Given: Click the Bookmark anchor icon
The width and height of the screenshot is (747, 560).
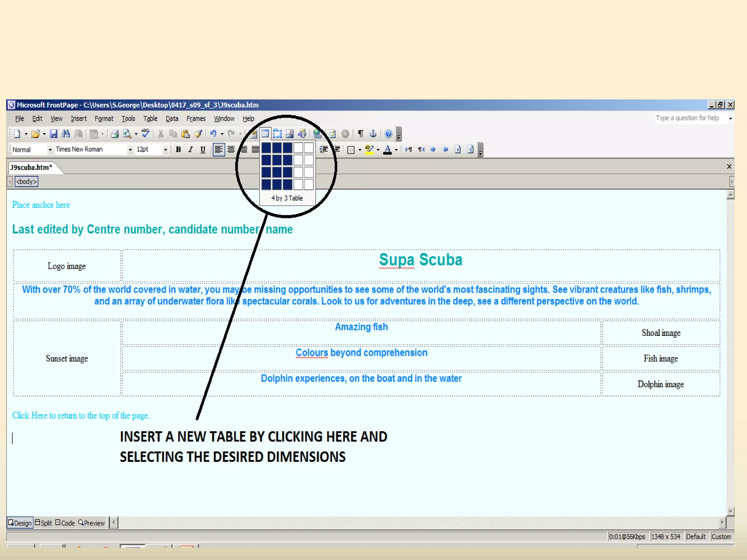Looking at the screenshot, I should click(373, 134).
